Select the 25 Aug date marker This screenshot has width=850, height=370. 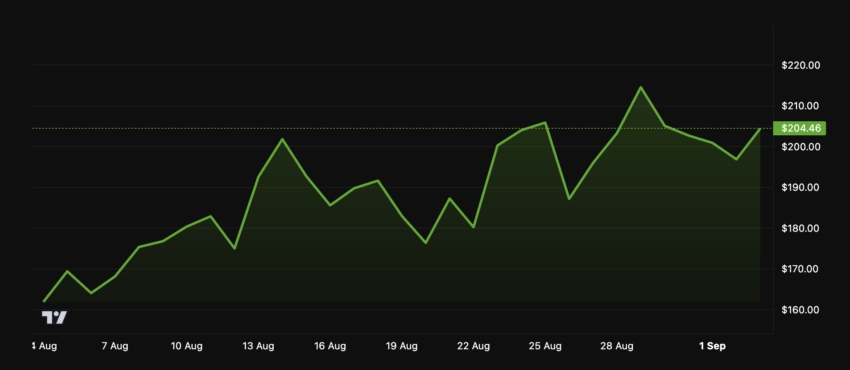click(545, 346)
